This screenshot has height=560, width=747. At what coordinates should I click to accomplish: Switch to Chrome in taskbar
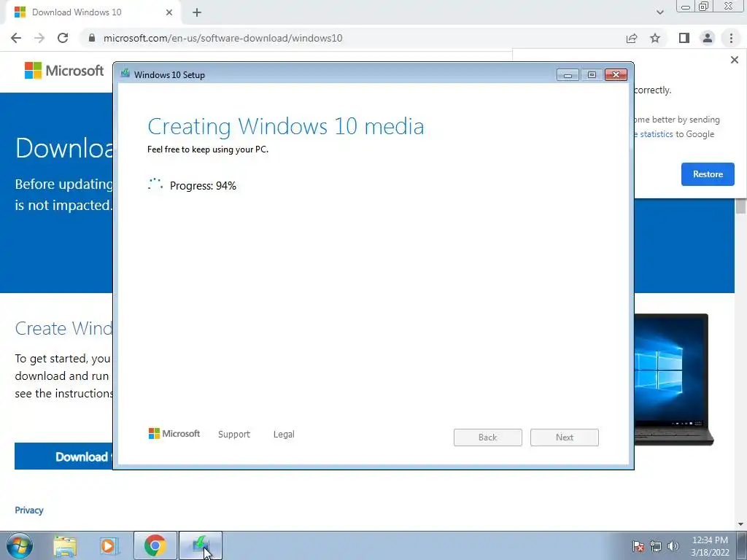point(155,545)
